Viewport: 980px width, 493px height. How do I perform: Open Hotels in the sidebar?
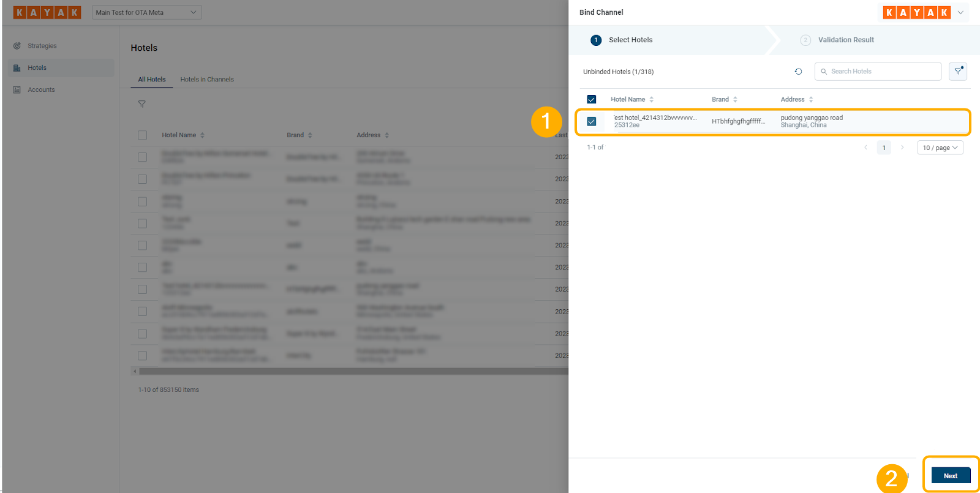tap(61, 68)
